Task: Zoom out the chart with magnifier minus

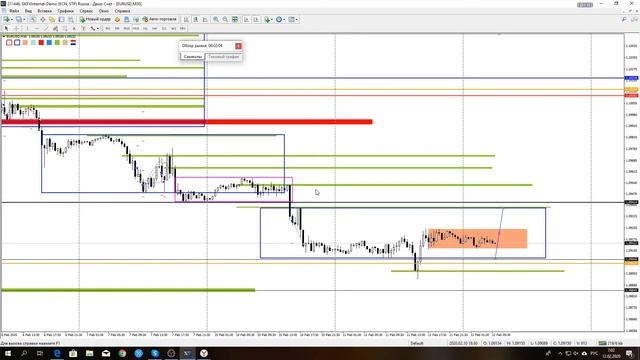Action: [x=225, y=19]
